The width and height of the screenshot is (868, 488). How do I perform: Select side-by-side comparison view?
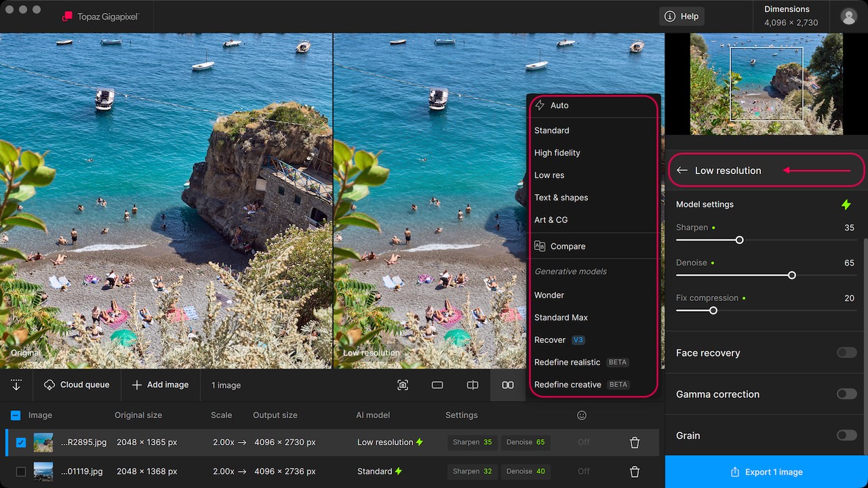pos(508,385)
